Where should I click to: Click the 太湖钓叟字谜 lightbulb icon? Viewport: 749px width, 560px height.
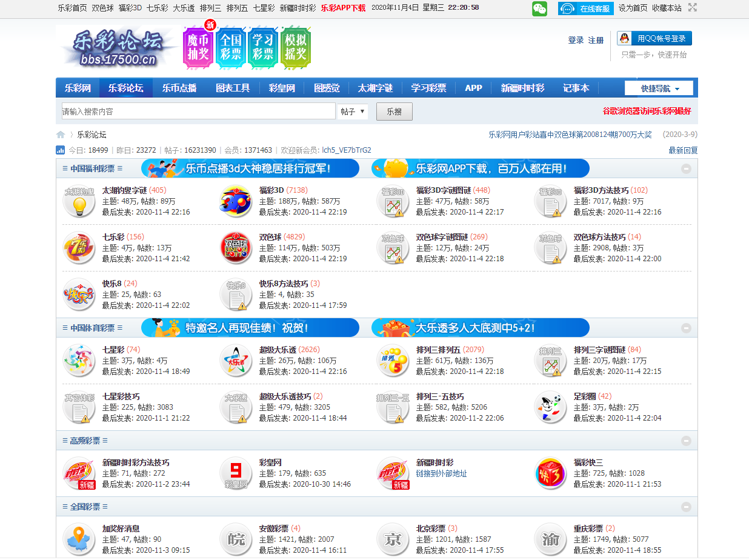(79, 201)
